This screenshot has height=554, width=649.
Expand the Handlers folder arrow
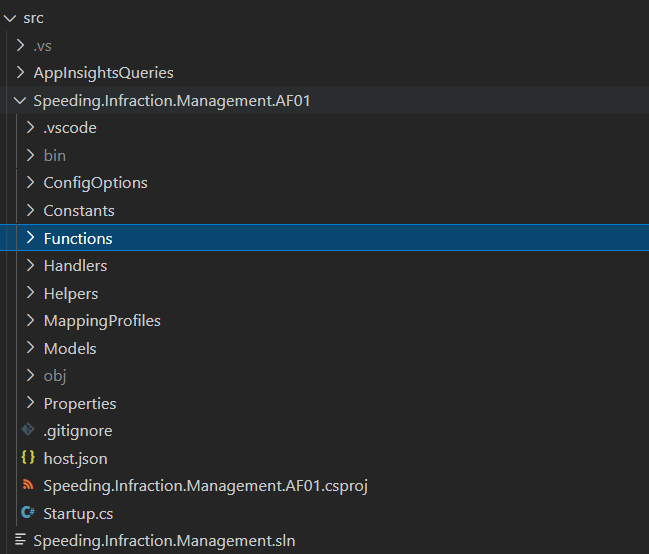pos(31,266)
